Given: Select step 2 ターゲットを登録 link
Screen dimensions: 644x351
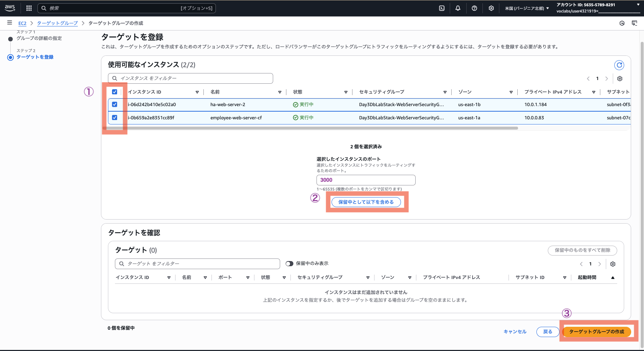Looking at the screenshot, I should pyautogui.click(x=35, y=57).
